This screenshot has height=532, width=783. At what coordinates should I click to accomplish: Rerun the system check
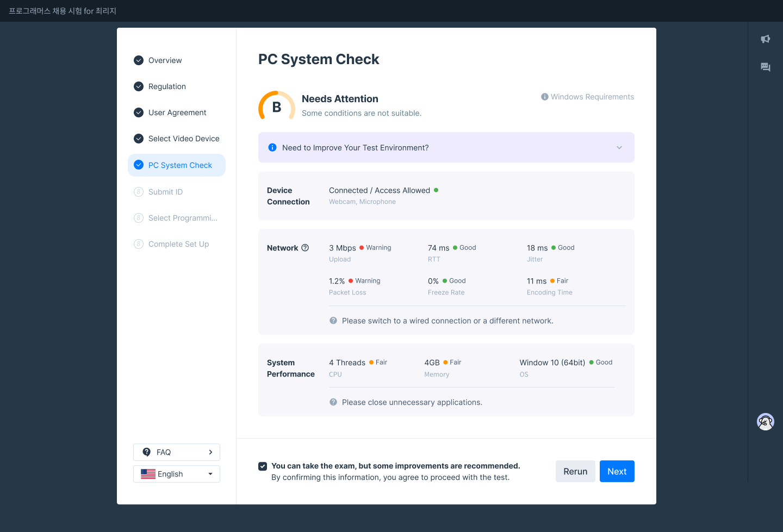[575, 471]
